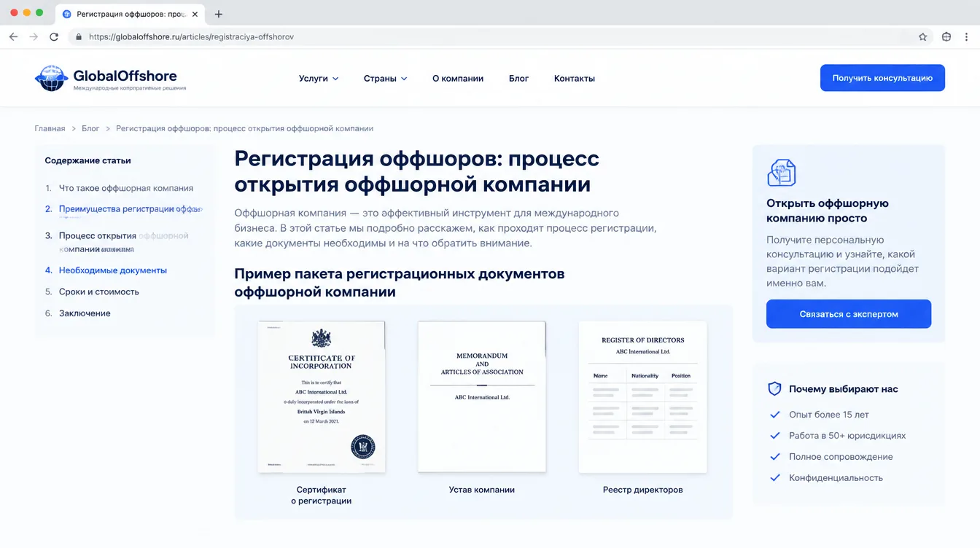Open the Блог menu item
Viewport: 980px width, 548px height.
point(518,78)
